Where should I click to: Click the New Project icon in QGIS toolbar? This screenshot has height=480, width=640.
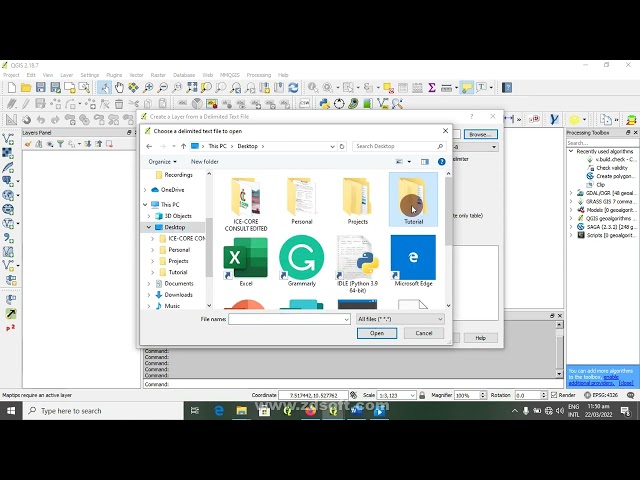[12, 87]
